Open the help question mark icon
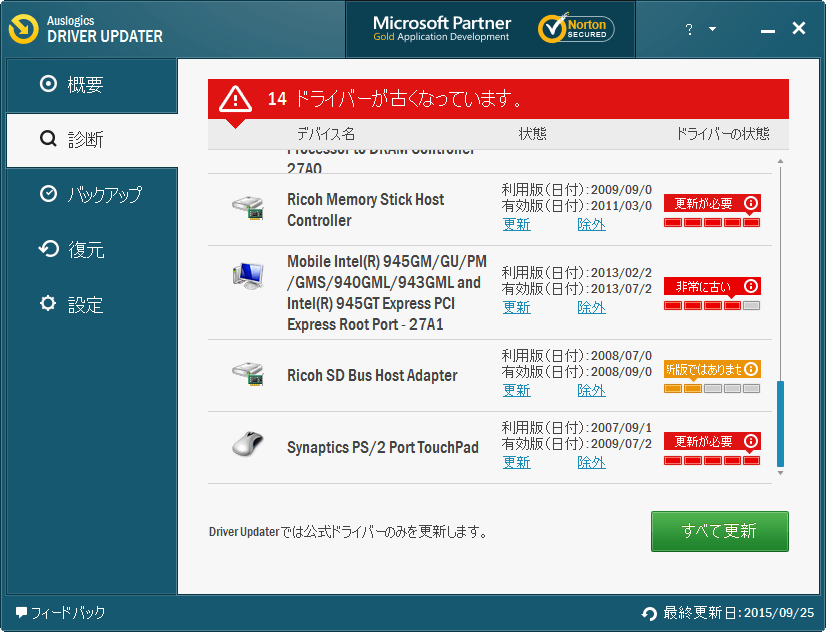The image size is (826, 632). (689, 29)
